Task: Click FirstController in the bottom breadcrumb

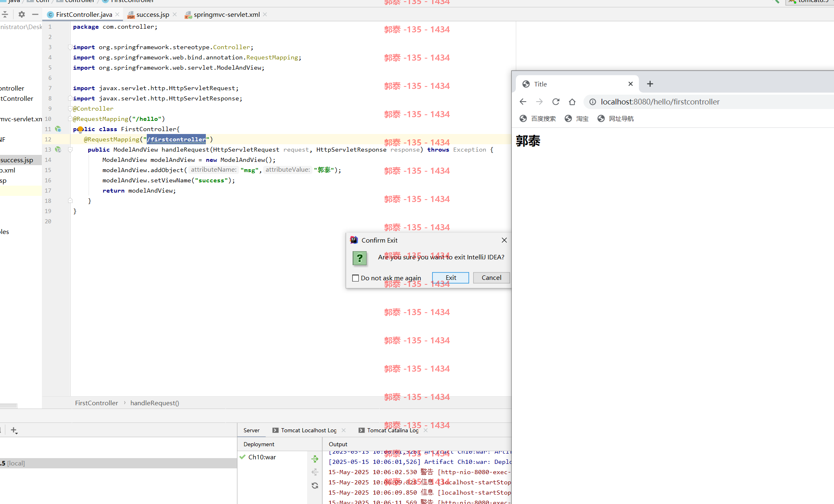Action: coord(96,403)
